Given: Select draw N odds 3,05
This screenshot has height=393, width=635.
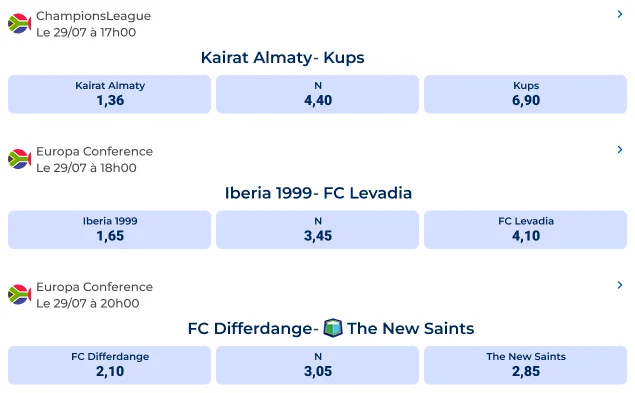Looking at the screenshot, I should (318, 365).
